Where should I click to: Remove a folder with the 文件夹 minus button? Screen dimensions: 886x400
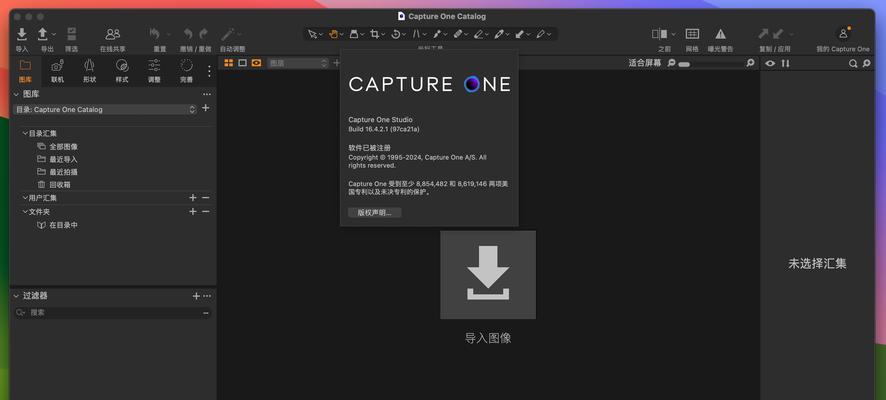206,211
